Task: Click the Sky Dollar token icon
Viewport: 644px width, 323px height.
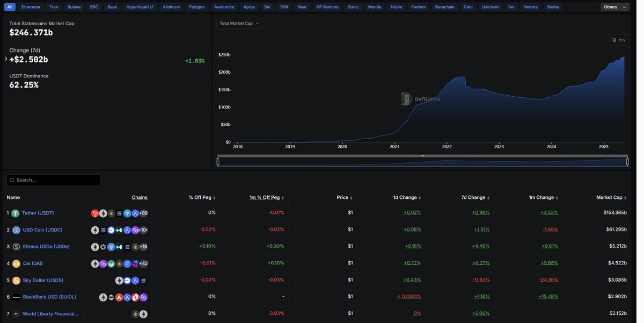Action: coord(16,281)
